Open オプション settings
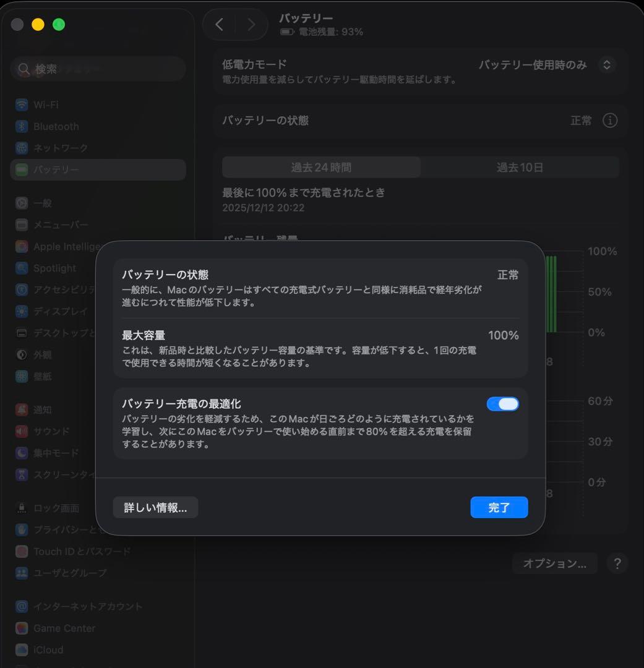The height and width of the screenshot is (668, 644). (x=554, y=563)
